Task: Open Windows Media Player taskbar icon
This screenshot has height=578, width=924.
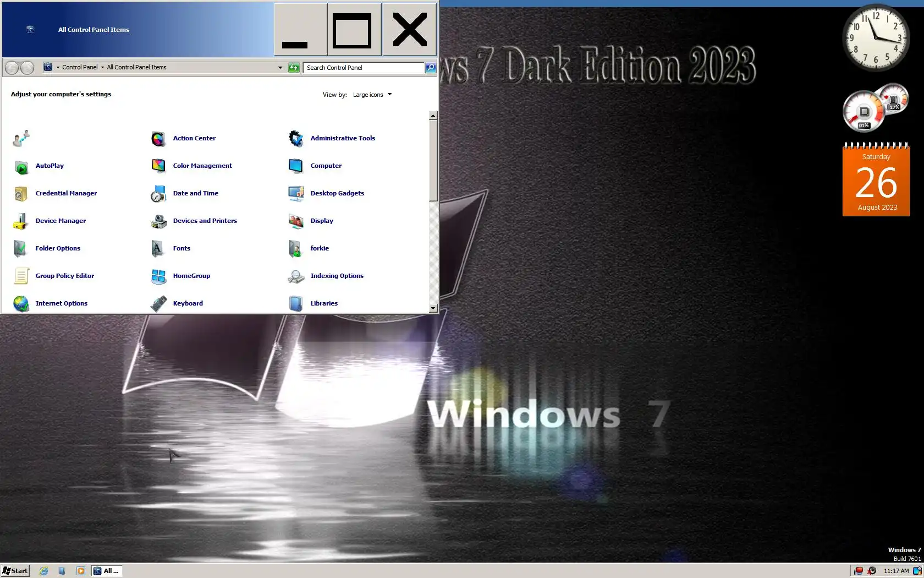Action: [81, 571]
